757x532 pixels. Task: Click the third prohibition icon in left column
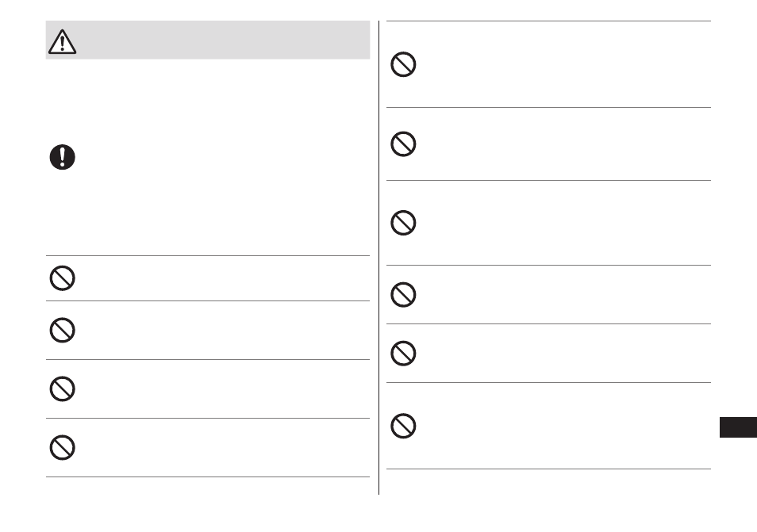pos(62,388)
